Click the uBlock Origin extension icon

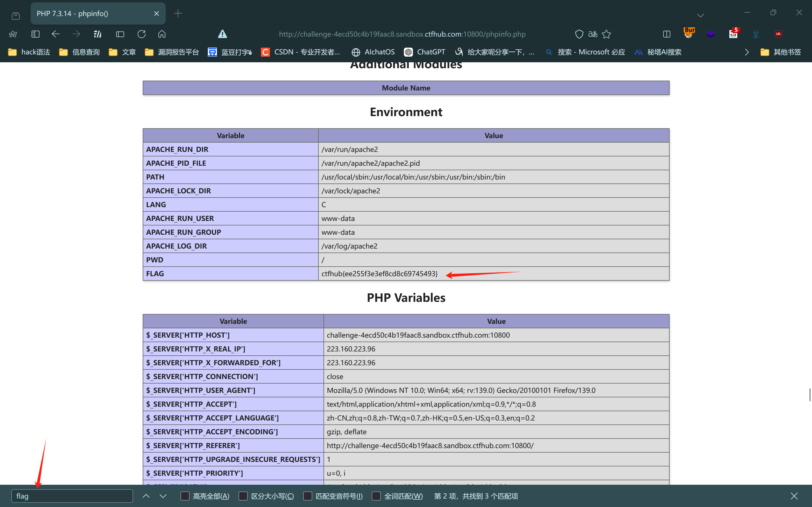click(778, 34)
